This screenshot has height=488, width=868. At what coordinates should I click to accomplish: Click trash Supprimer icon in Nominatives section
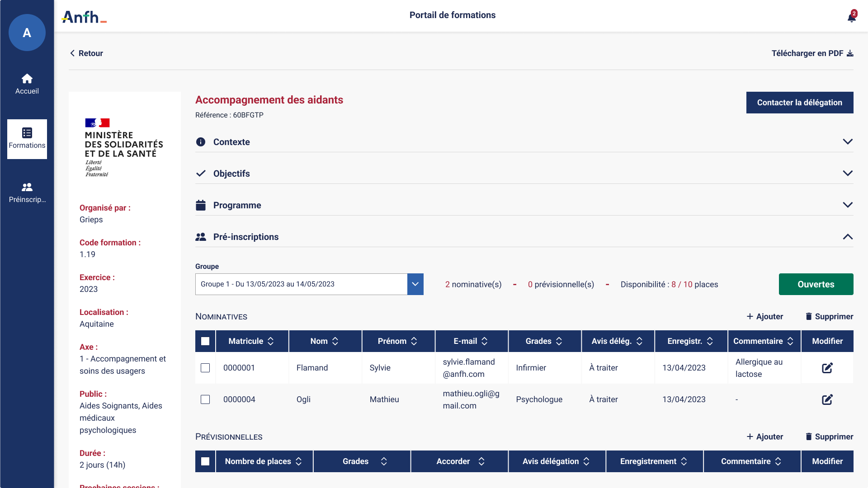809,316
